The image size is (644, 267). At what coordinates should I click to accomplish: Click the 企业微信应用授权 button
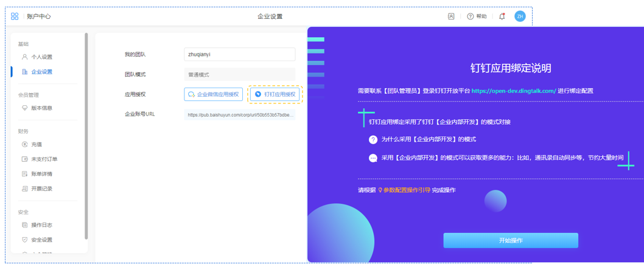click(x=214, y=94)
